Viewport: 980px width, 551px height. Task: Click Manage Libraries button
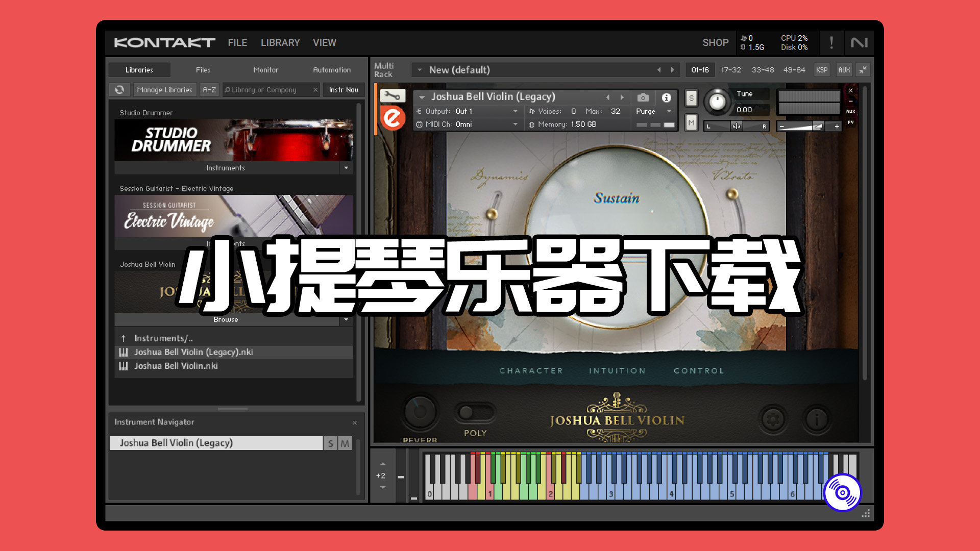tap(164, 90)
